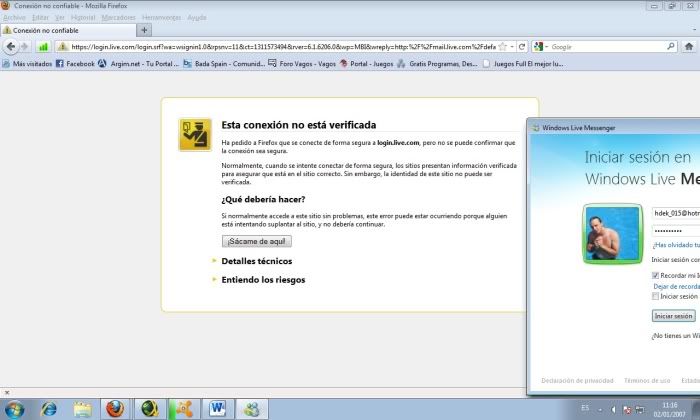Screen dimensions: 700x420
Task: Select the Conexión no confiable tab
Action: [x=68, y=30]
